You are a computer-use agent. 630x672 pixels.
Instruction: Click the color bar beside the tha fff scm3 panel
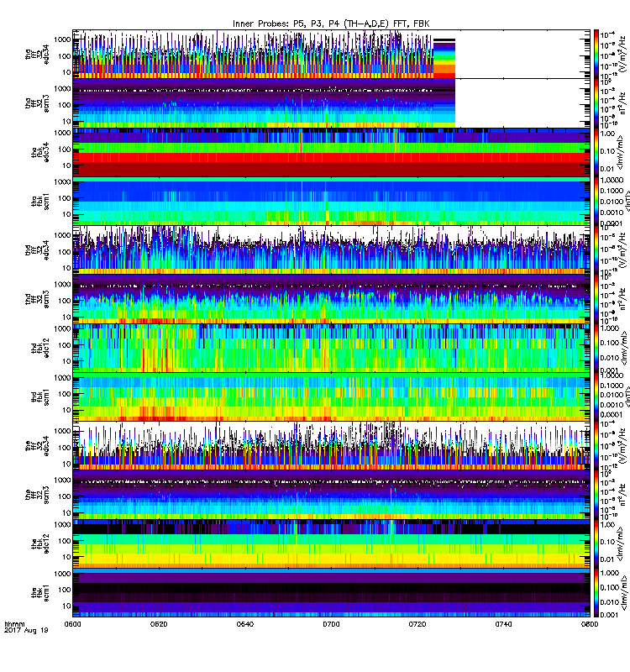(596, 103)
